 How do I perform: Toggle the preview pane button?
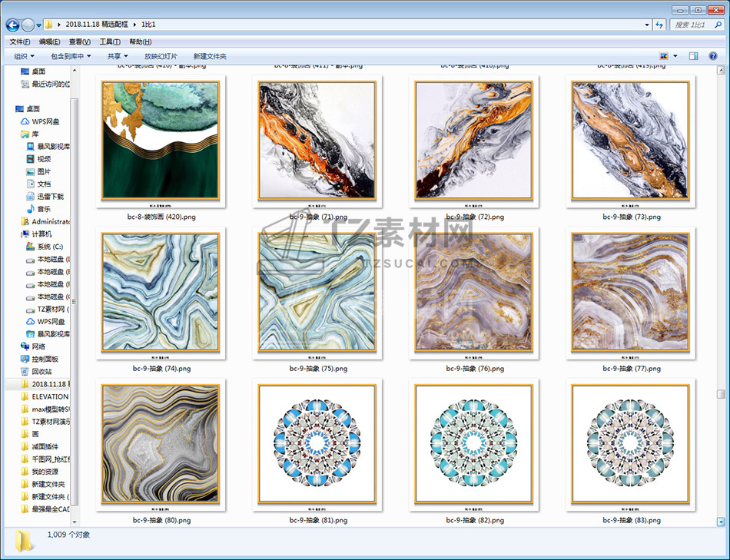693,56
